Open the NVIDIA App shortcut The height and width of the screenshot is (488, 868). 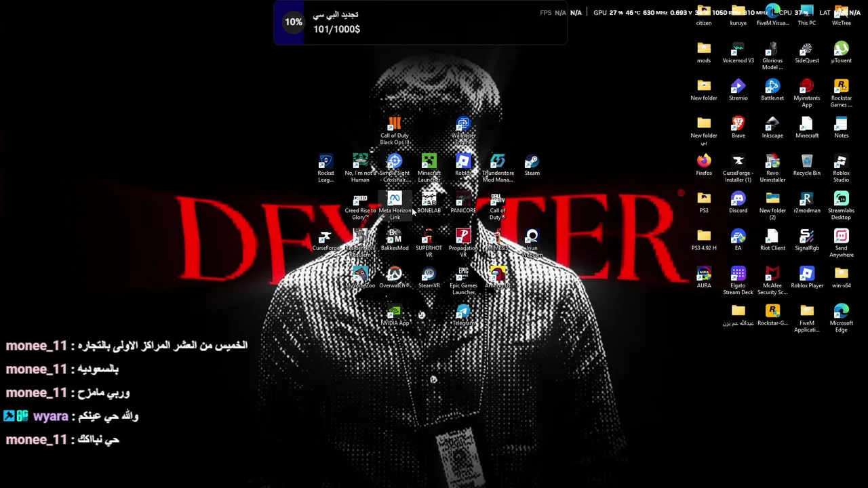(x=395, y=315)
